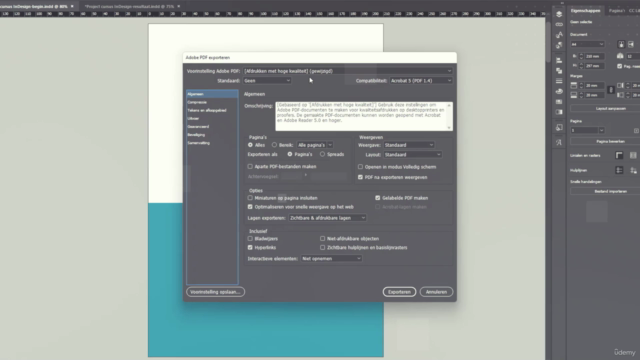
Task: Open the Stroke panel icon in the dock
Action: coord(559,81)
